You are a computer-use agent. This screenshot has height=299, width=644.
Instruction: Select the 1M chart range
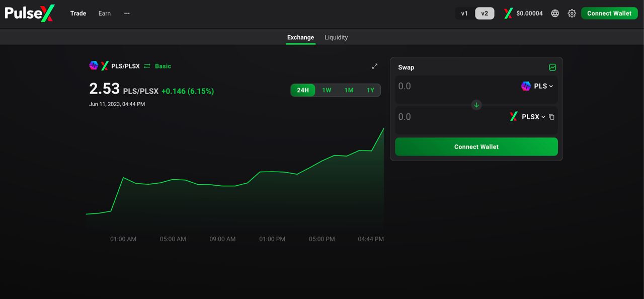pyautogui.click(x=349, y=90)
